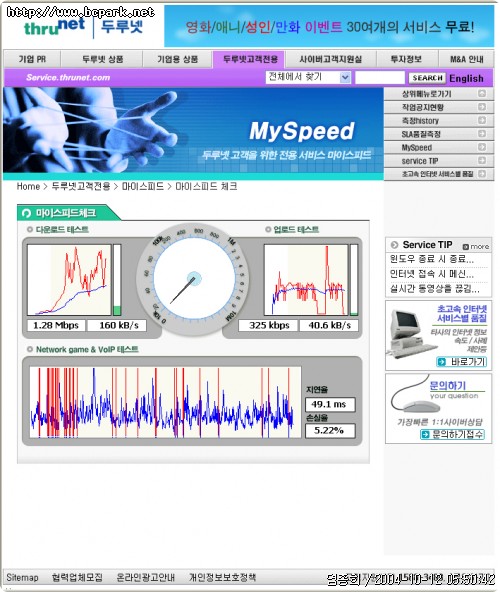500x592 pixels.
Task: Open the 실시간 동영상을 끊김... tip
Action: (434, 289)
